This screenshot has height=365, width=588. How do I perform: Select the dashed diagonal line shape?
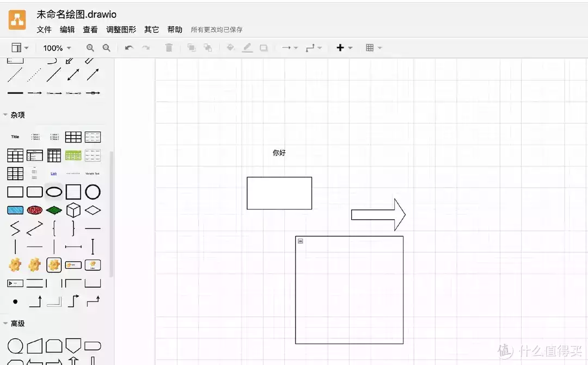point(15,75)
